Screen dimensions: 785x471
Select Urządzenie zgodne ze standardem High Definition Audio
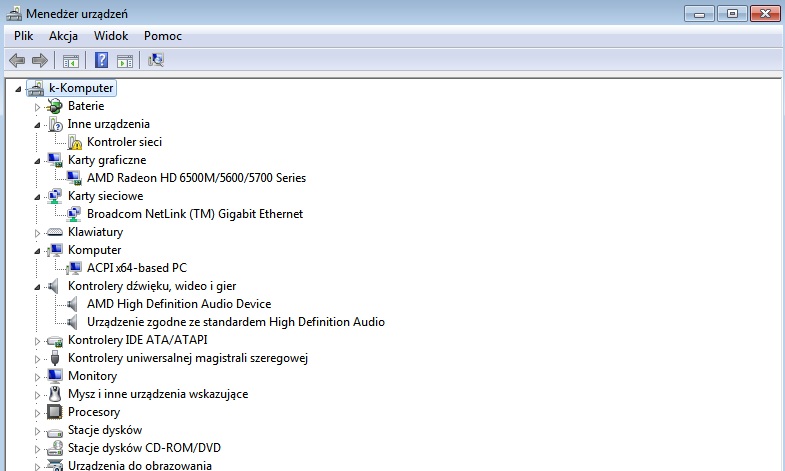[236, 322]
